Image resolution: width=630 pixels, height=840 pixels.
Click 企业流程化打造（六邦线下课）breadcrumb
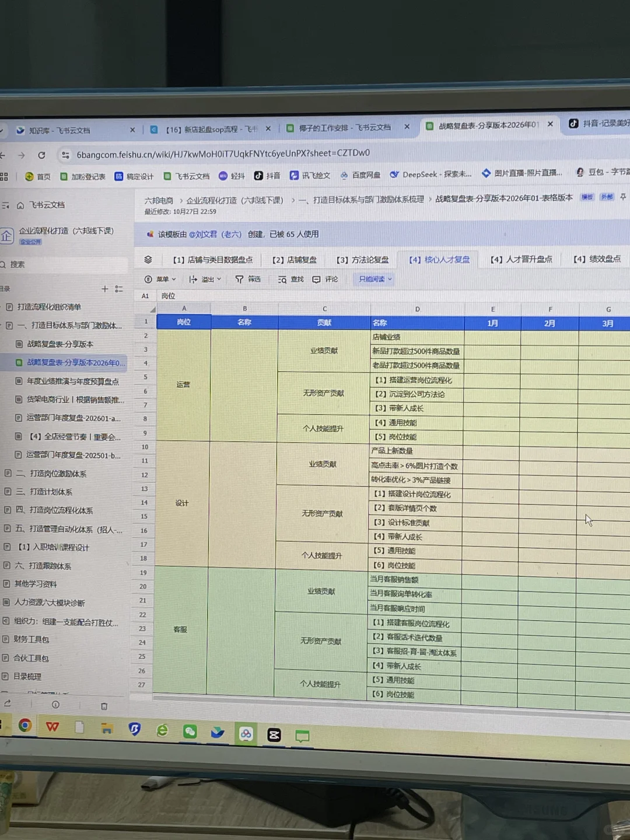tap(235, 200)
